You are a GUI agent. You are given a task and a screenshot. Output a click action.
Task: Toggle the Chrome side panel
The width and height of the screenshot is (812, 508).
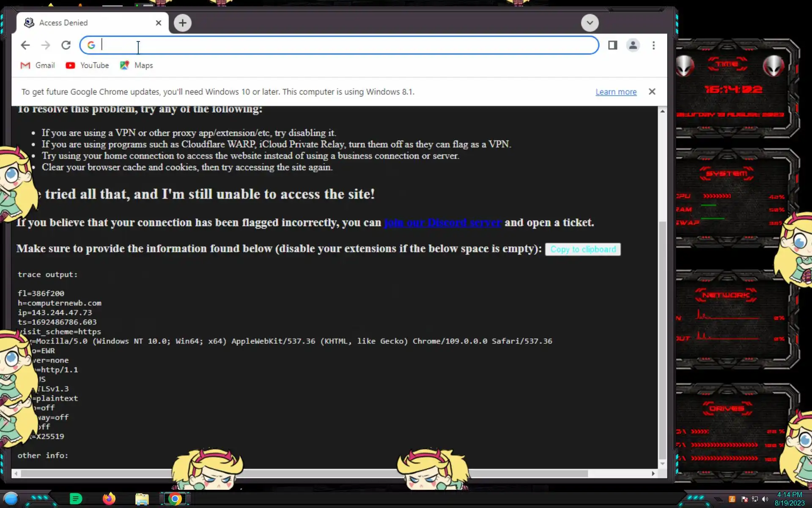point(612,45)
